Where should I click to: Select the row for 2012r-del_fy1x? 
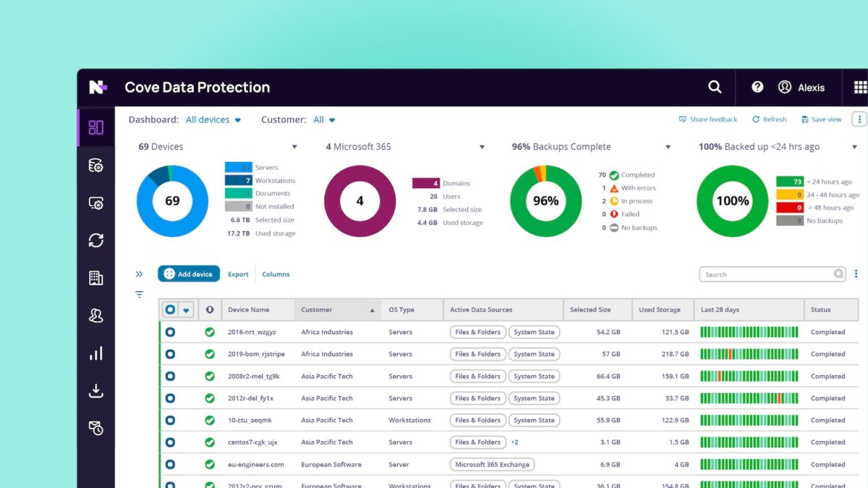[x=170, y=398]
